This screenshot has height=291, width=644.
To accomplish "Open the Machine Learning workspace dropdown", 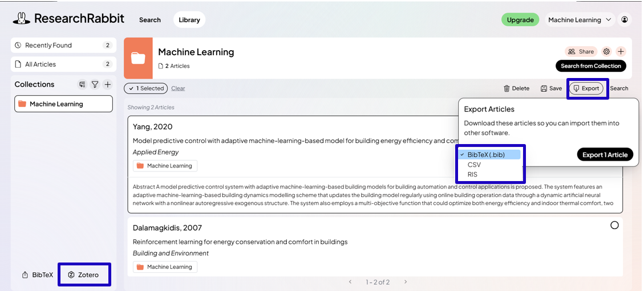I will click(580, 20).
